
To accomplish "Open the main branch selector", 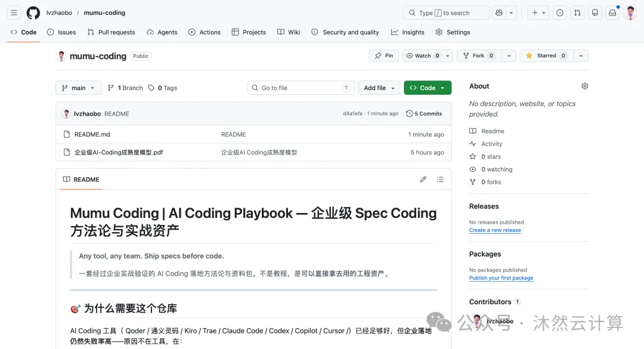I will click(79, 88).
